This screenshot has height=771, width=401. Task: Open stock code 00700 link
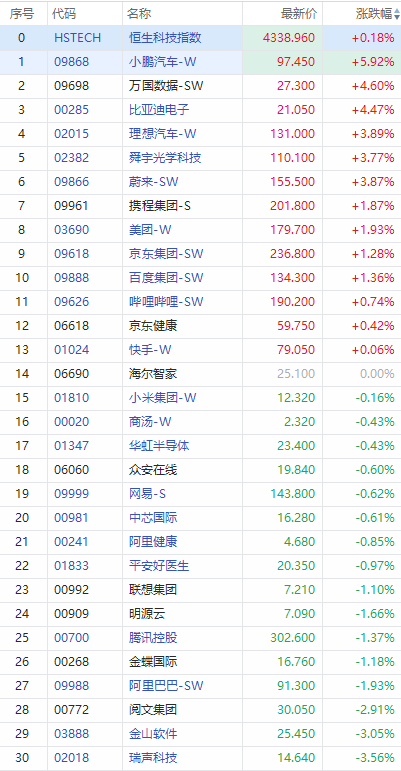(x=72, y=638)
